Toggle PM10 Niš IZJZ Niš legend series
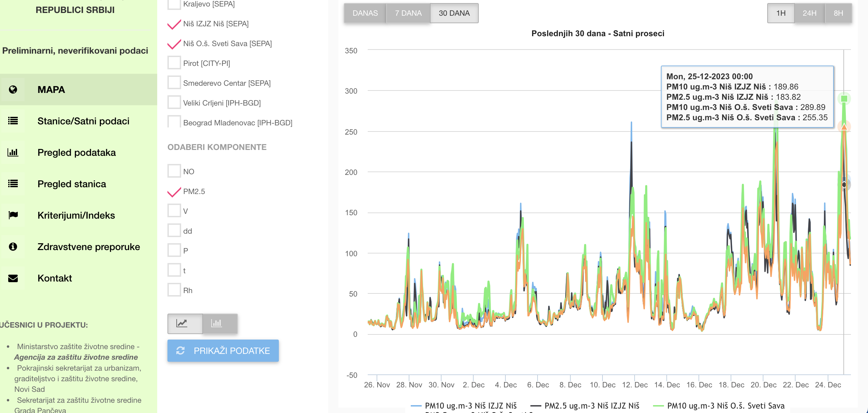This screenshot has height=413, width=868. pyautogui.click(x=470, y=405)
